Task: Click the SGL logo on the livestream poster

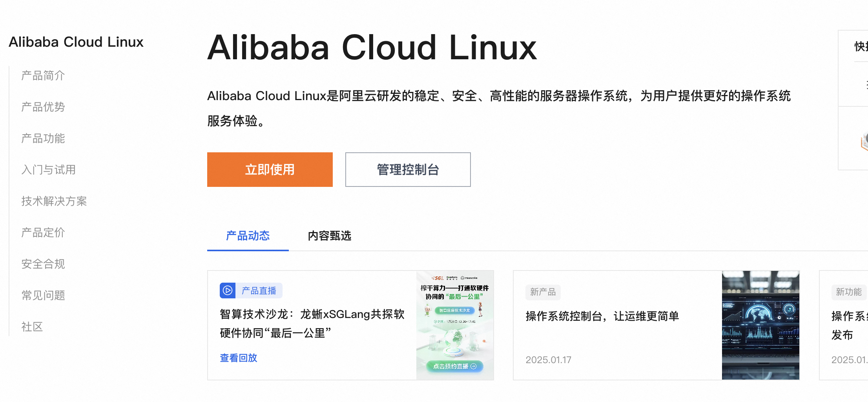Action: click(x=437, y=278)
